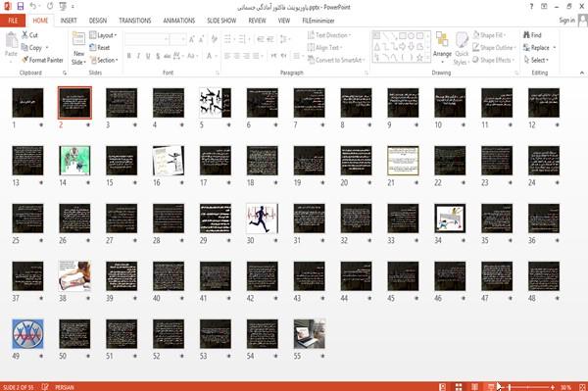Image resolution: width=588 pixels, height=391 pixels.
Task: Select slide 5 thumbnail
Action: pyautogui.click(x=216, y=103)
